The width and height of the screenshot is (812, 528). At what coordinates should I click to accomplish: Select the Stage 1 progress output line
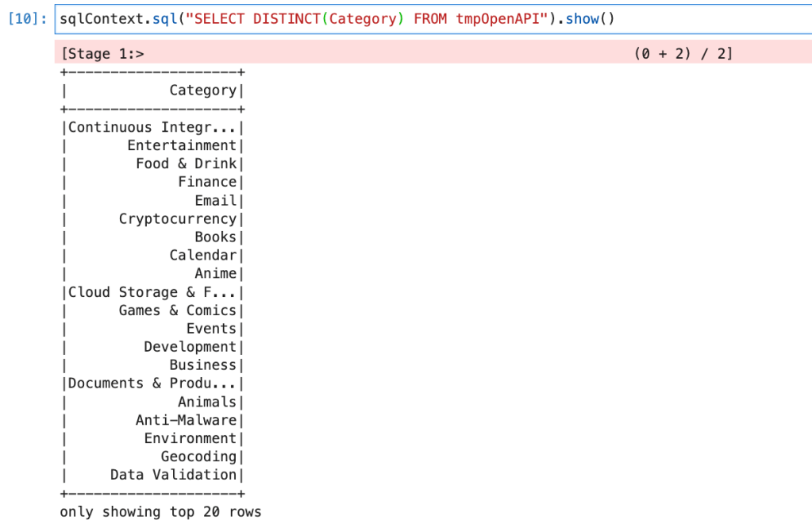tap(103, 54)
